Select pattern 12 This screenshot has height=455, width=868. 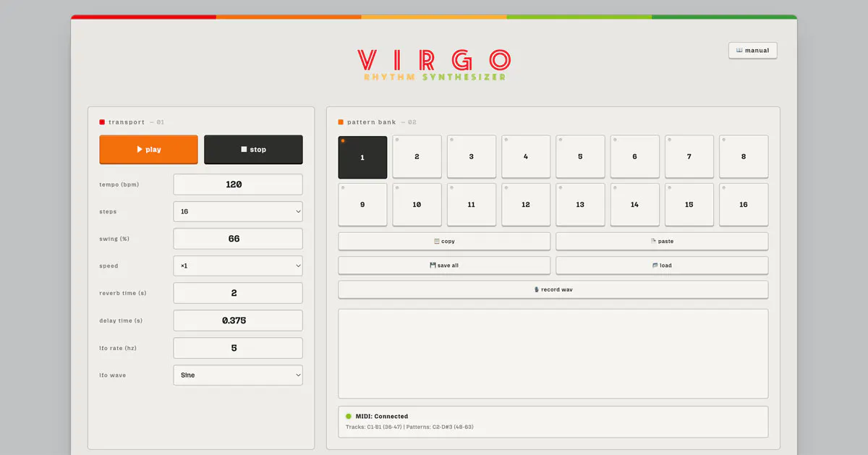[x=526, y=205]
